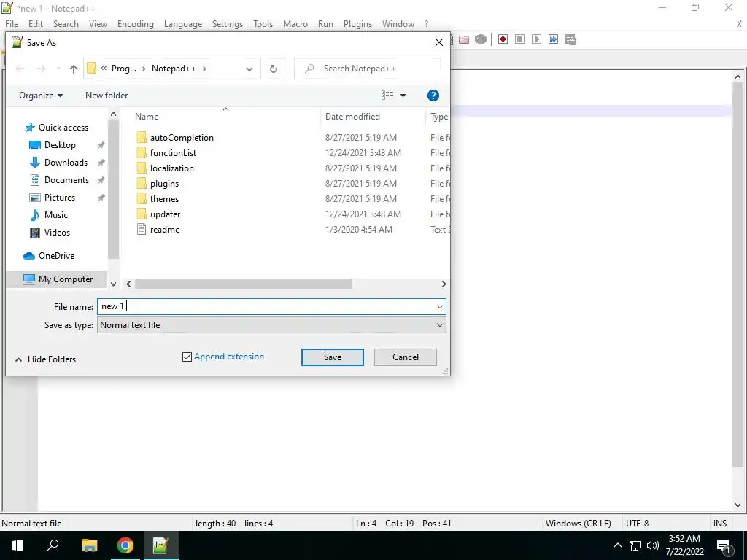Viewport: 747px width, 560px height.
Task: Click the Folder as Workspace toolbar icon
Action: (x=464, y=39)
